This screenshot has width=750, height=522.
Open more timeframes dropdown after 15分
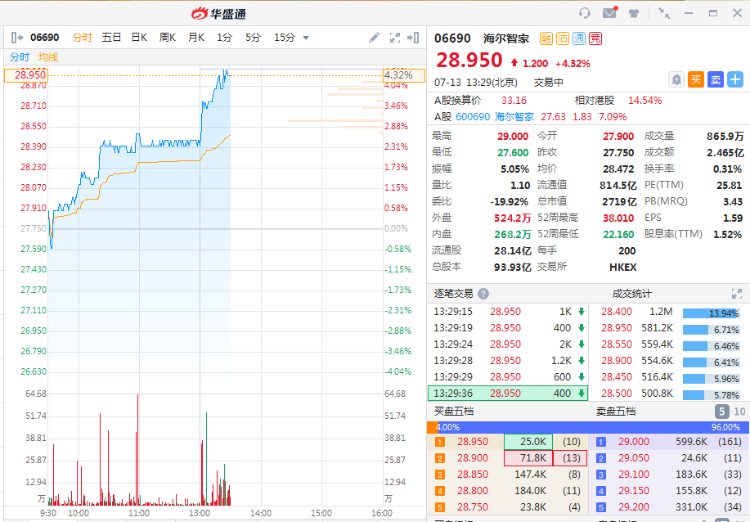click(x=306, y=38)
